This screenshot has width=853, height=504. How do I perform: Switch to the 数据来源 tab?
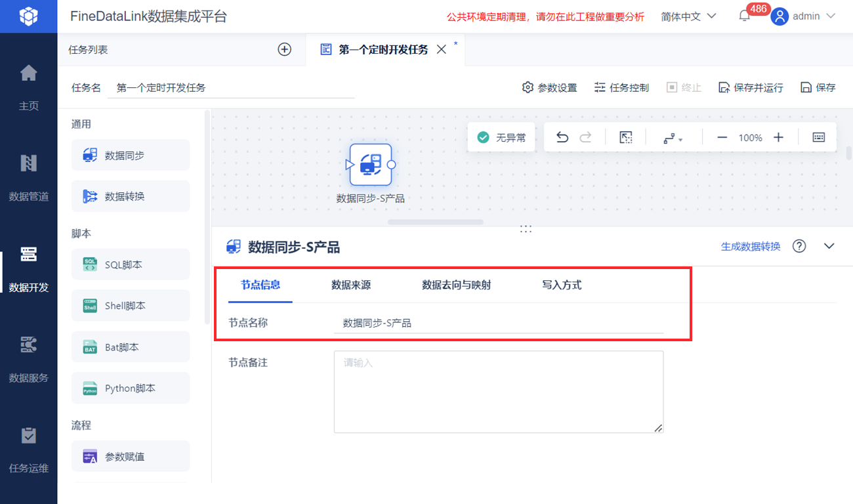[351, 285]
